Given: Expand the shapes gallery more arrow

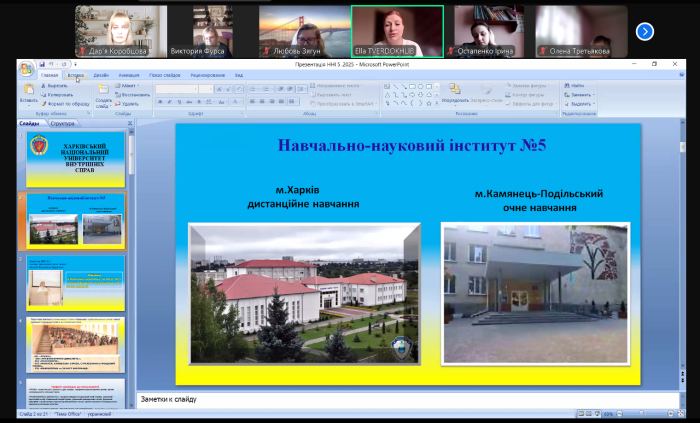Looking at the screenshot, I should click(x=437, y=104).
